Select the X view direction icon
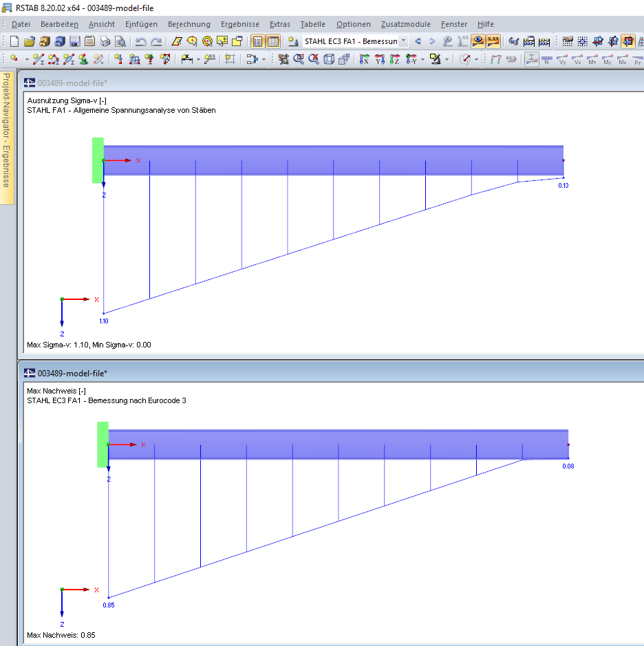This screenshot has height=646, width=644. (x=363, y=60)
